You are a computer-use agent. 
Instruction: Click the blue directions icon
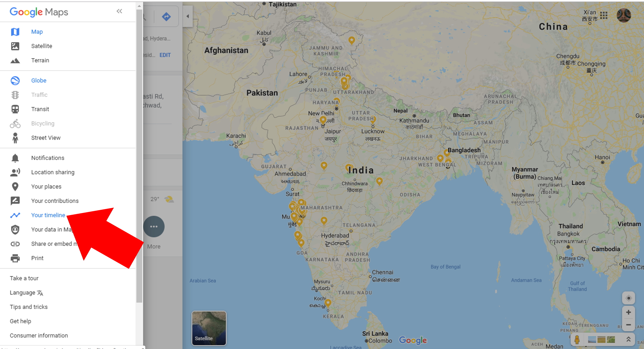tap(166, 16)
